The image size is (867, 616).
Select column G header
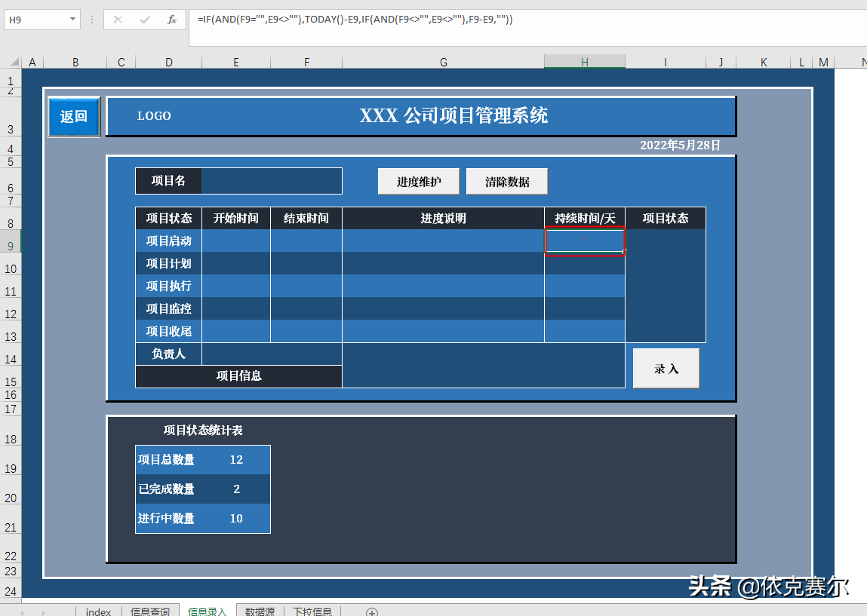pos(444,62)
